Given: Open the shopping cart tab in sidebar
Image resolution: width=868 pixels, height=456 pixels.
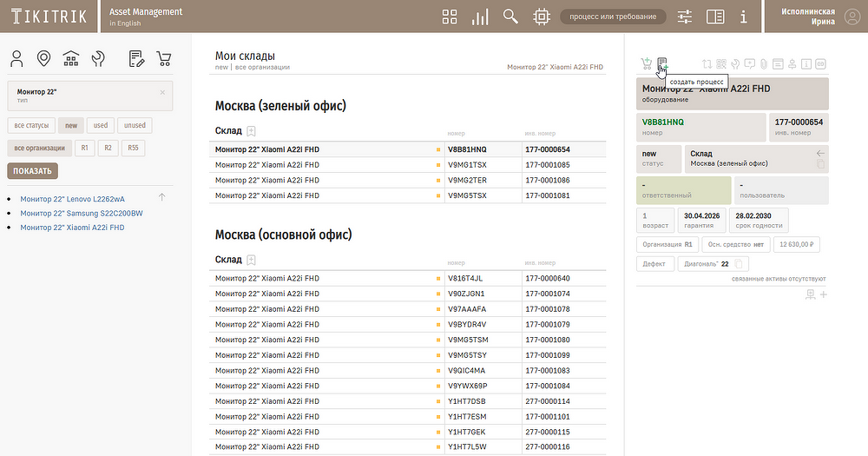Looking at the screenshot, I should click(163, 59).
